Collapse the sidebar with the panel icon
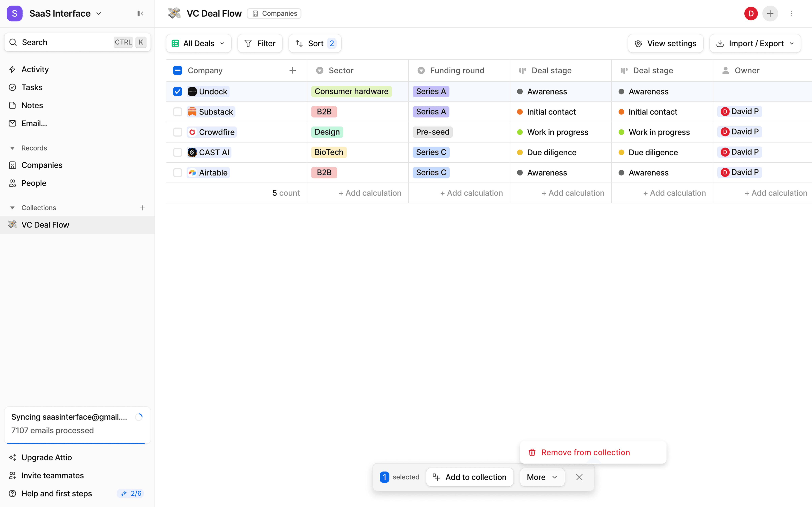The height and width of the screenshot is (507, 812). [x=140, y=13]
